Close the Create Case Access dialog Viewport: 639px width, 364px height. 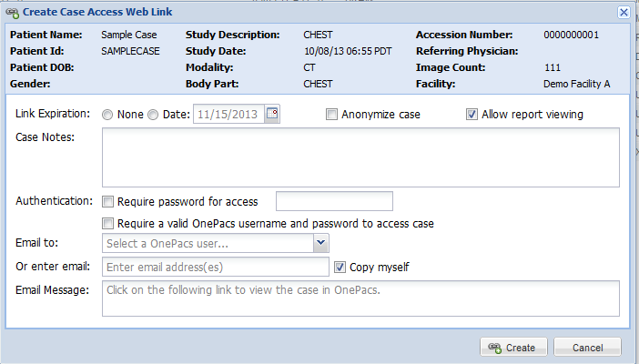tap(624, 12)
